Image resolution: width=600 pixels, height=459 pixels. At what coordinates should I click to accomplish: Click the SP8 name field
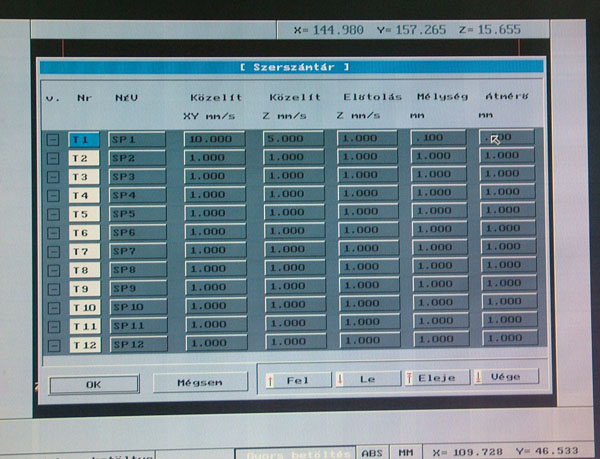click(137, 270)
